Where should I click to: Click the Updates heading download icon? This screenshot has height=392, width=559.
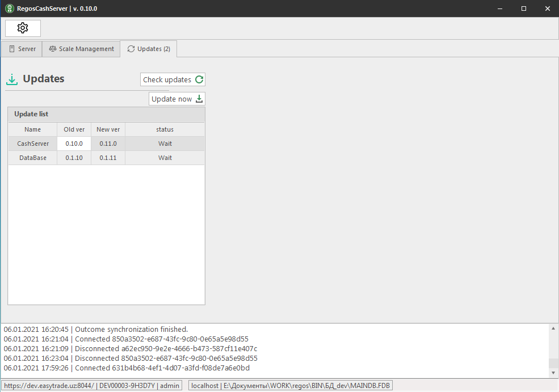tap(12, 79)
